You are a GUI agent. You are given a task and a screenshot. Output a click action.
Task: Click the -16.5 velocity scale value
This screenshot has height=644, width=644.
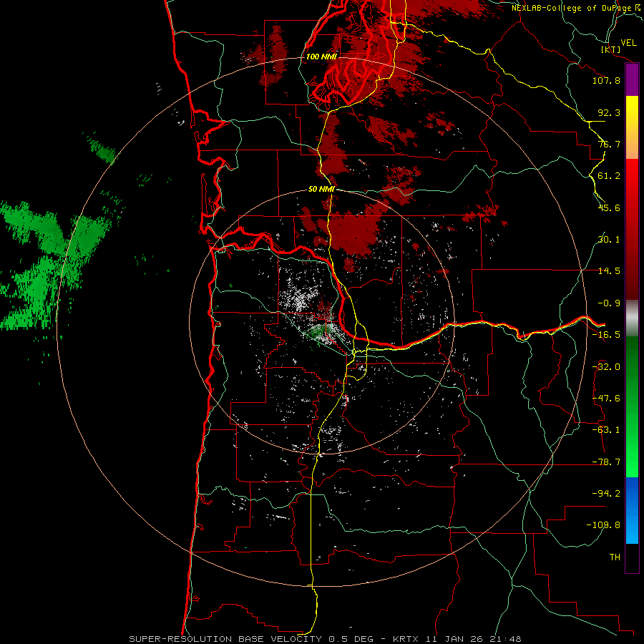[606, 335]
